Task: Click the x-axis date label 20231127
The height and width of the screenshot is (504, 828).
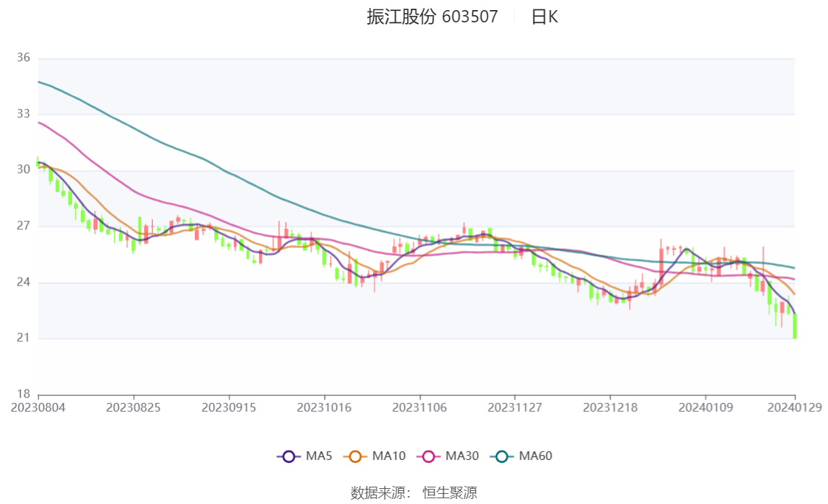Action: 515,407
